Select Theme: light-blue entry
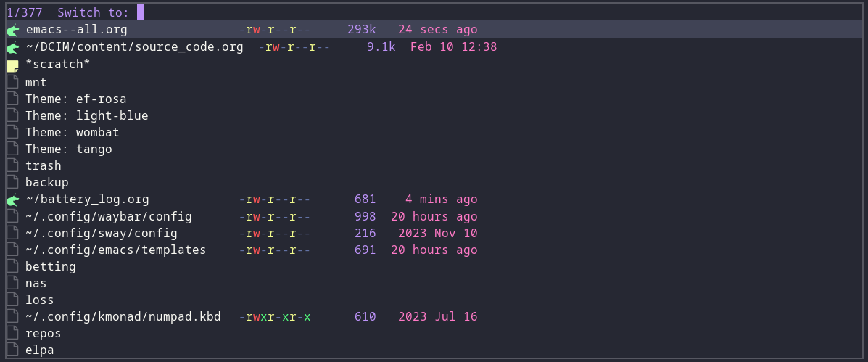 pyautogui.click(x=86, y=115)
